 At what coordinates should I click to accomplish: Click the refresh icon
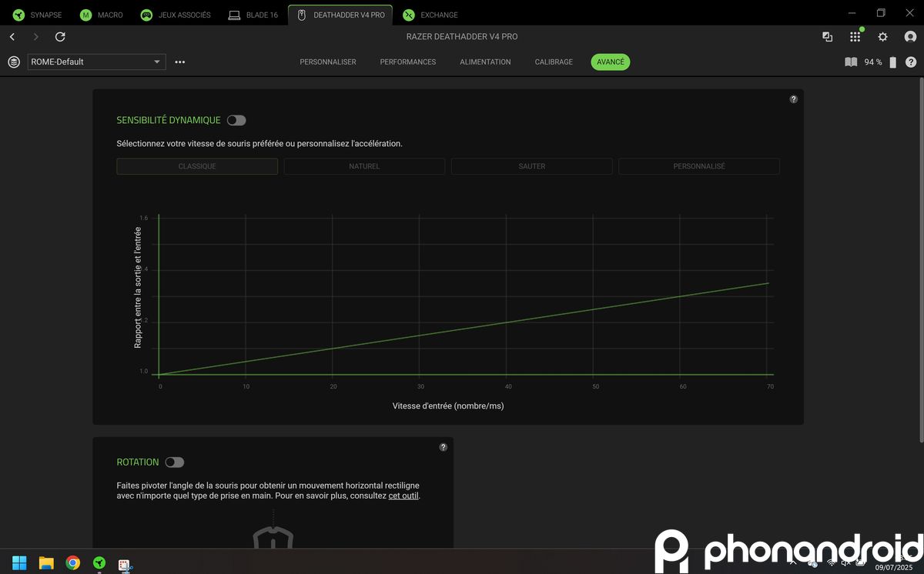tap(60, 37)
